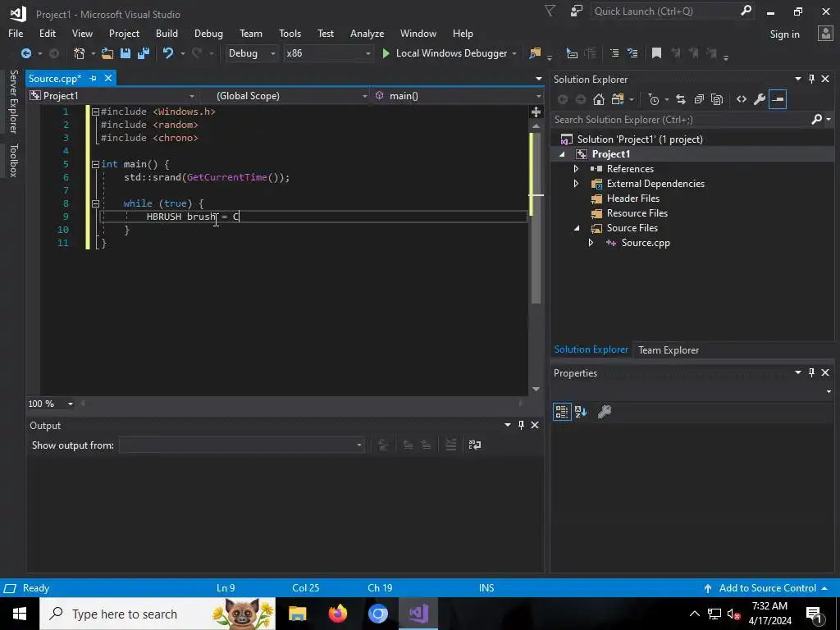Open Solution Explorer Properties wrench icon
Screen dimensions: 840x630
(759, 99)
